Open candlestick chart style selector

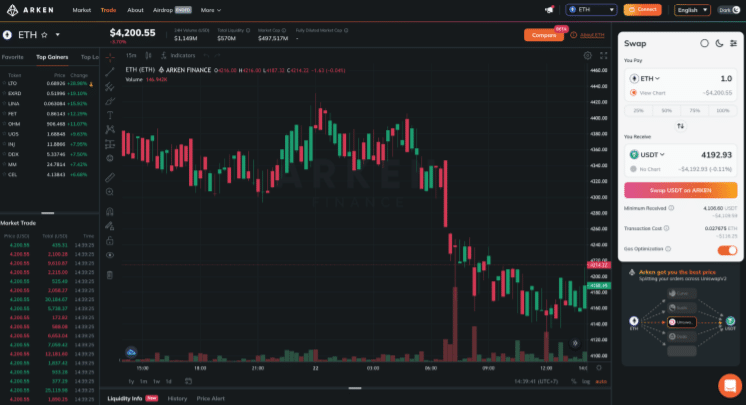pos(148,56)
